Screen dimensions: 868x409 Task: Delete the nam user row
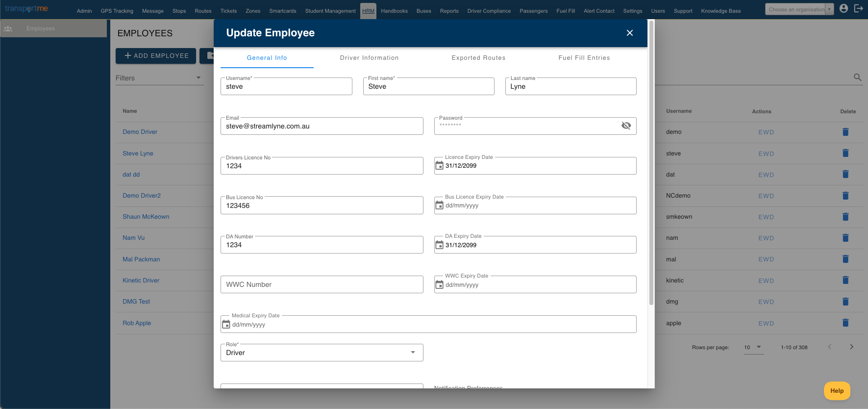click(845, 238)
